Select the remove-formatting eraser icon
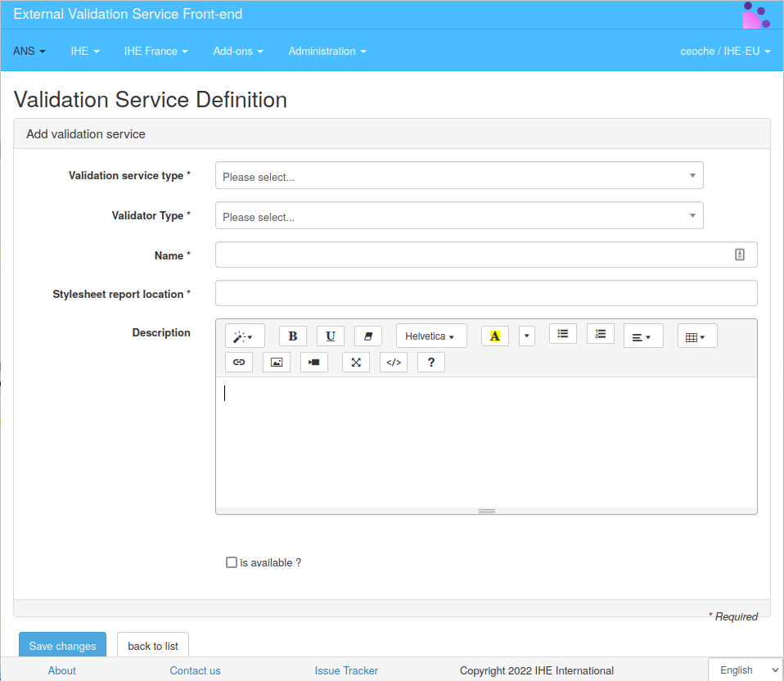The width and height of the screenshot is (784, 681). 367,336
